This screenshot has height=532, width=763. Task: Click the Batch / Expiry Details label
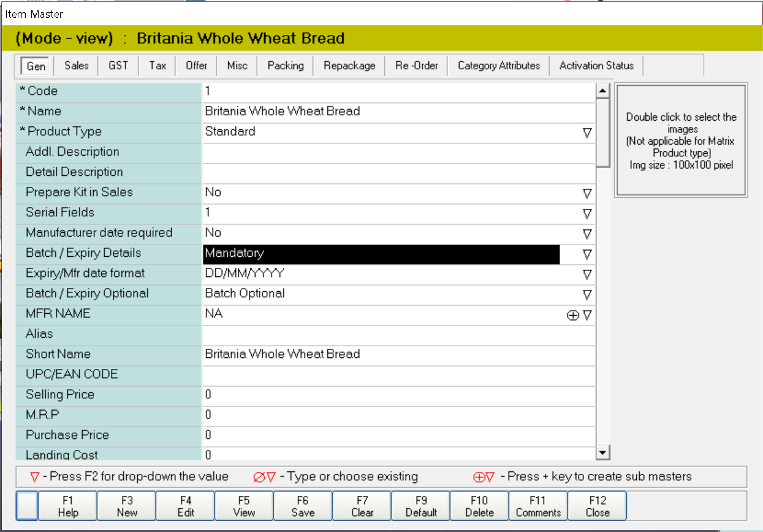click(83, 253)
